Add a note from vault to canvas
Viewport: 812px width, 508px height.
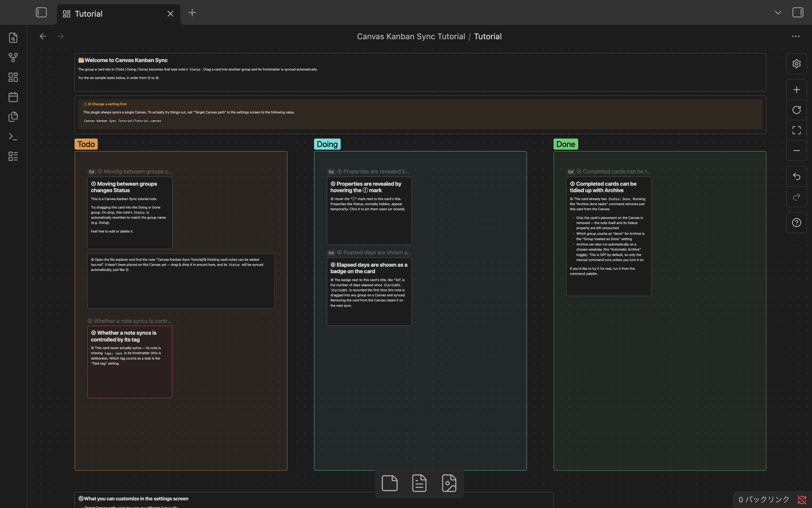(x=419, y=483)
